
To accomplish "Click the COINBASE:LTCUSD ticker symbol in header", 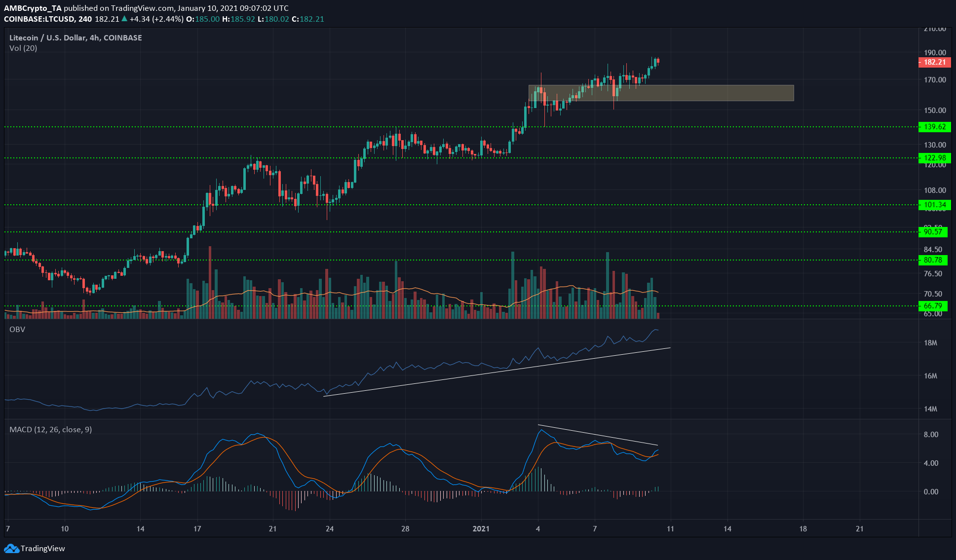I will (39, 19).
